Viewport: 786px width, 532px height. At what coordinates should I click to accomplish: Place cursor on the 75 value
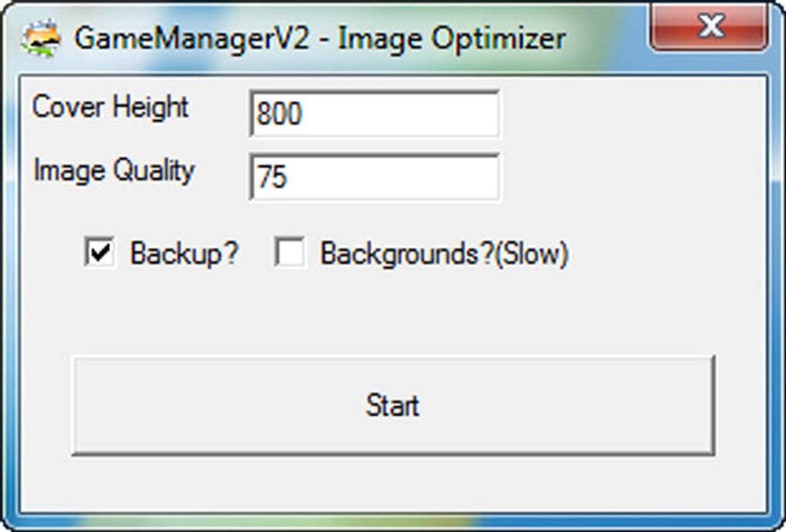click(x=272, y=177)
